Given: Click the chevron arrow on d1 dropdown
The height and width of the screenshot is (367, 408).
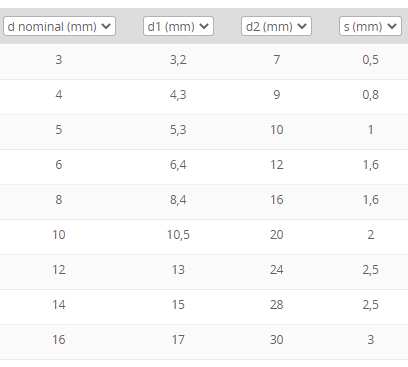Looking at the screenshot, I should pyautogui.click(x=204, y=26).
